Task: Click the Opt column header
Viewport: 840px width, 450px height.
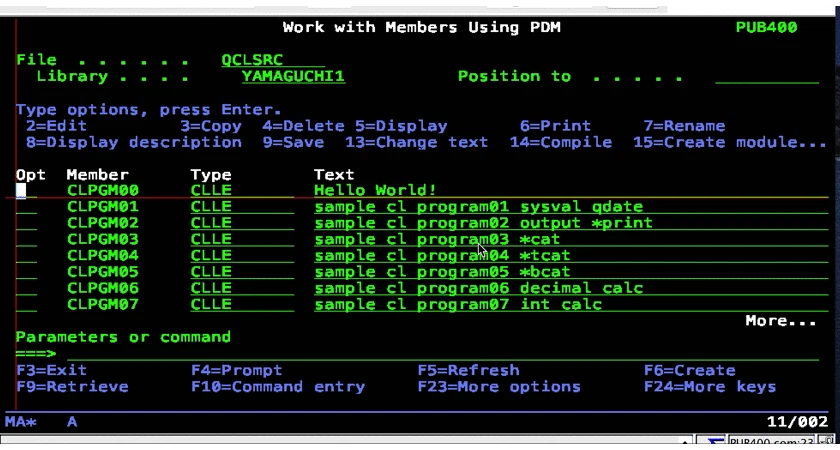Action: pos(31,175)
